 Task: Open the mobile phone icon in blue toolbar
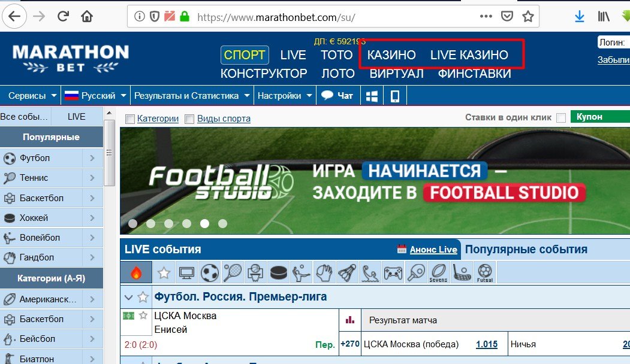click(x=395, y=96)
